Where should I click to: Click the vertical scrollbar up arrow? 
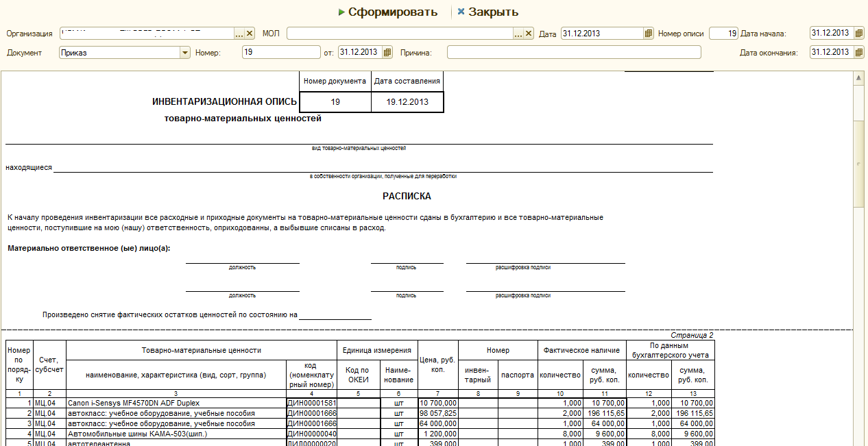859,79
